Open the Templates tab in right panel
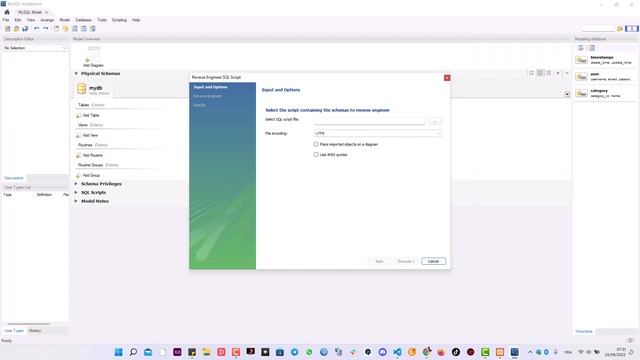Image resolution: width=640 pixels, height=360 pixels. click(584, 331)
